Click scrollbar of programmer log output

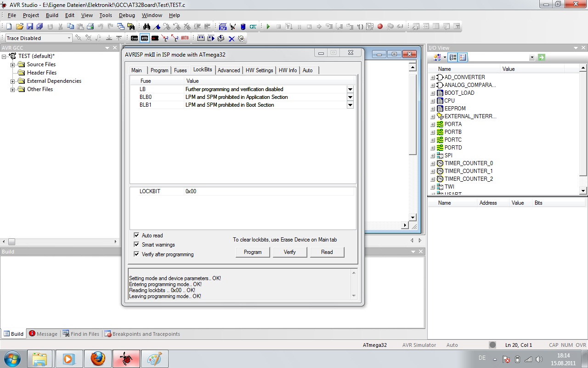(x=354, y=284)
